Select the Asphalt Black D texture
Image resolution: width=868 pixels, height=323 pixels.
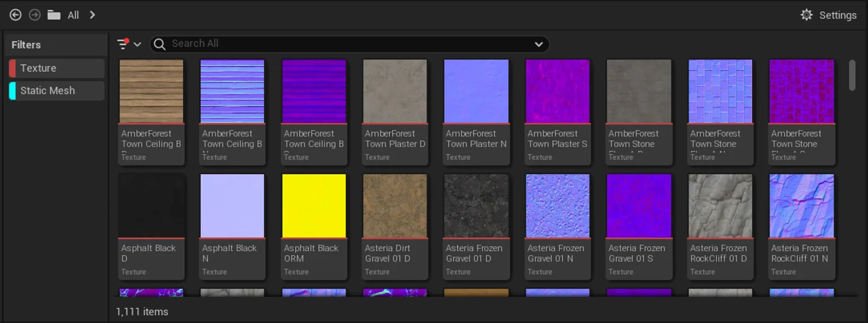point(151,226)
